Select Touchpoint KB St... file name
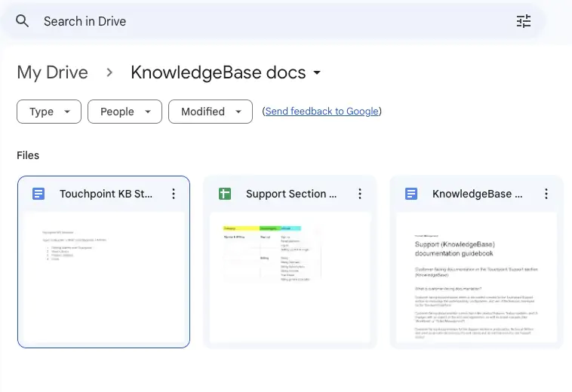 [x=106, y=194]
